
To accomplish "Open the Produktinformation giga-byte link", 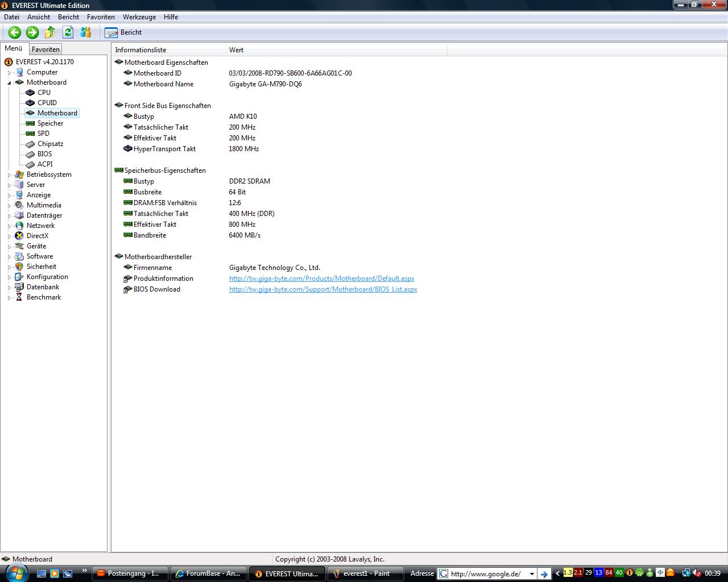I will pos(321,278).
